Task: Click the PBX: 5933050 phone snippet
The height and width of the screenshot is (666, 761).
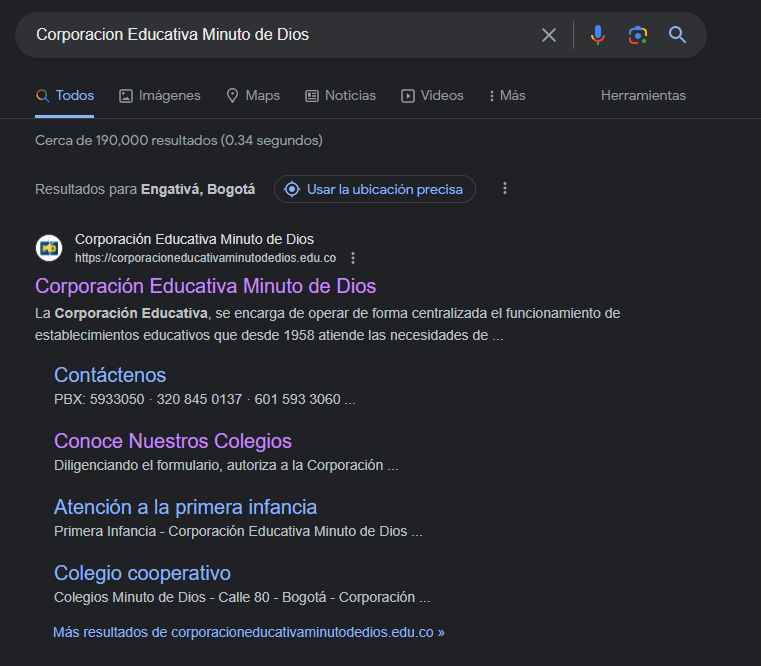Action: [x=204, y=400]
